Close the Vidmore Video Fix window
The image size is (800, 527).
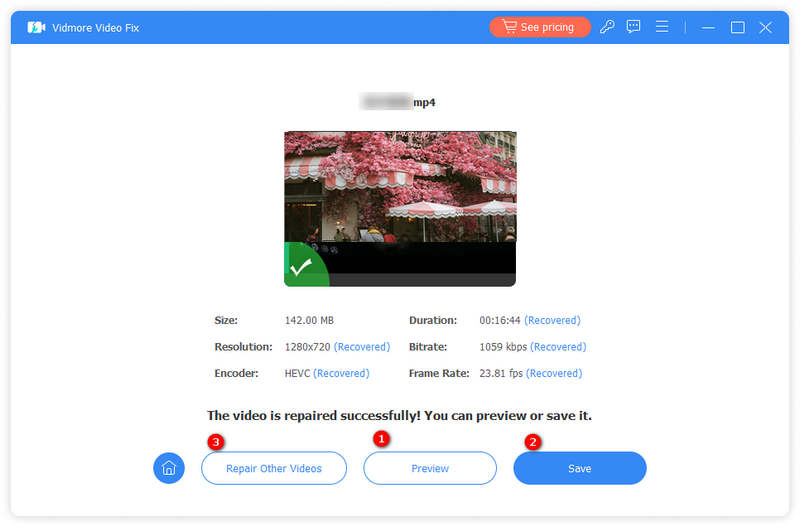(766, 27)
